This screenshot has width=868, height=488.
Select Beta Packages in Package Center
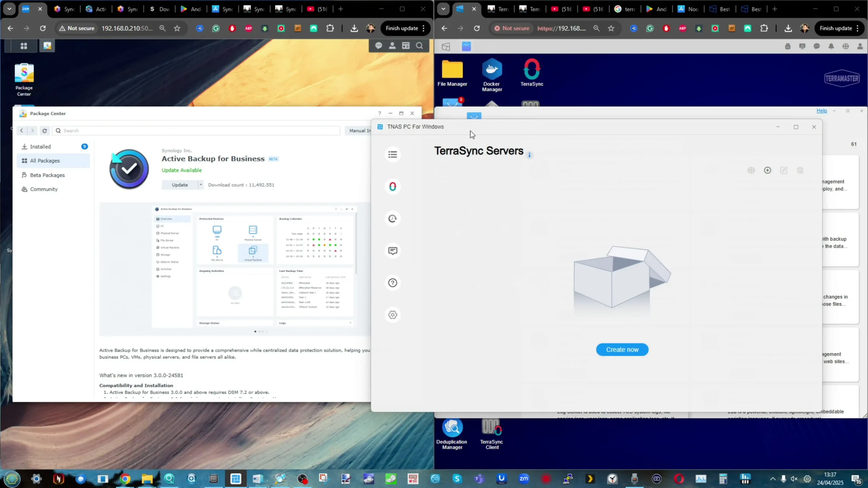[x=53, y=175]
